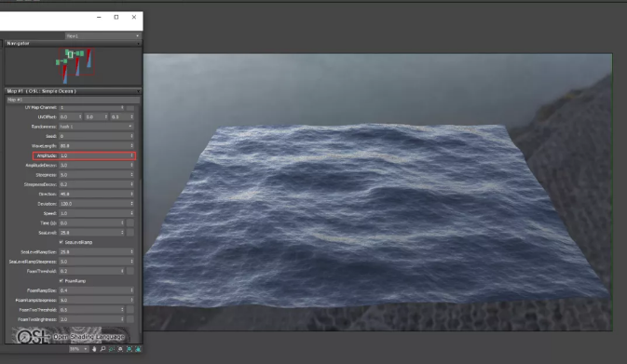This screenshot has width=627, height=364.
Task: Click the map button beside SeaLevel
Action: click(129, 233)
